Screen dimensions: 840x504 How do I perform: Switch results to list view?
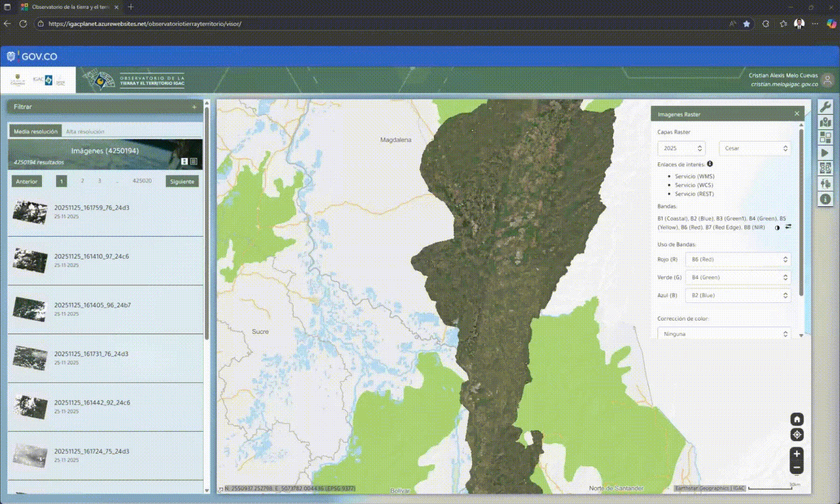pyautogui.click(x=194, y=161)
